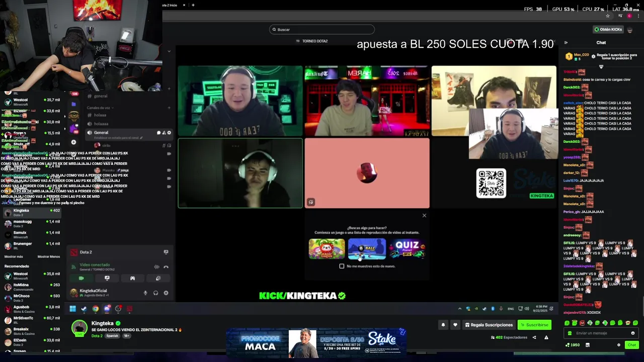Click the Kick notification bell button
Image resolution: width=644 pixels, height=362 pixels.
pos(443,325)
